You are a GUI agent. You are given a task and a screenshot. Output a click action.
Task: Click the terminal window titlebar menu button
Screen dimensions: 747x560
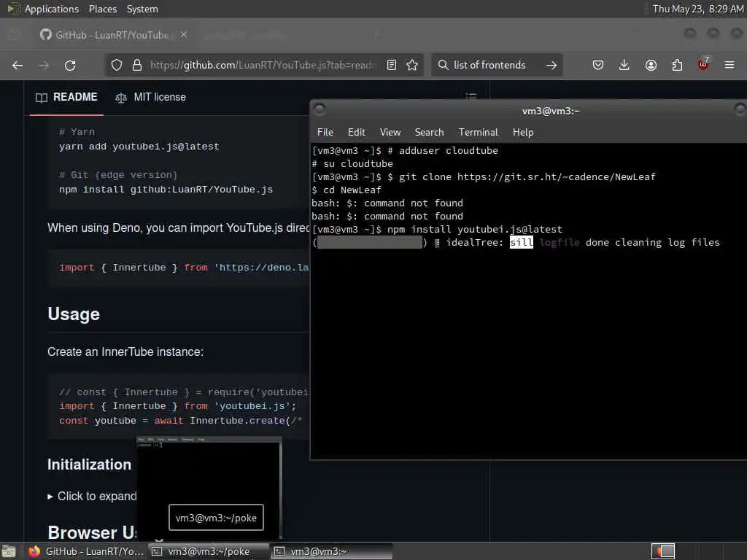[320, 110]
